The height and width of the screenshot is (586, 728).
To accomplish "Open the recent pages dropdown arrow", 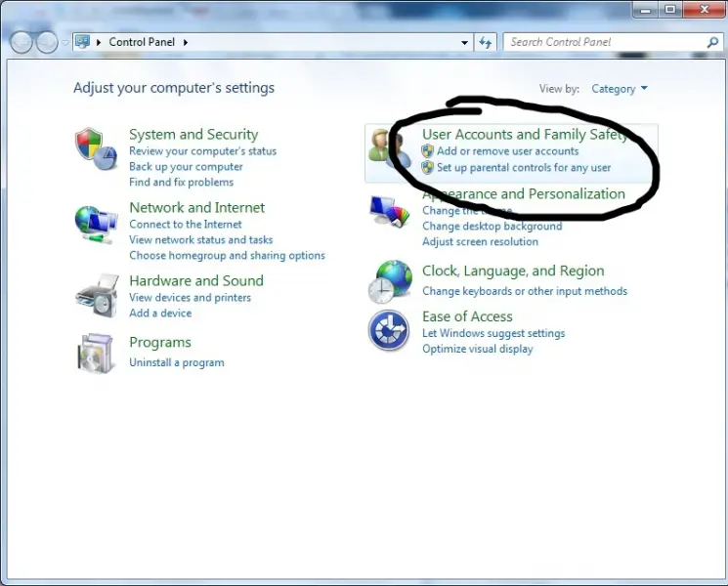I will (65, 43).
